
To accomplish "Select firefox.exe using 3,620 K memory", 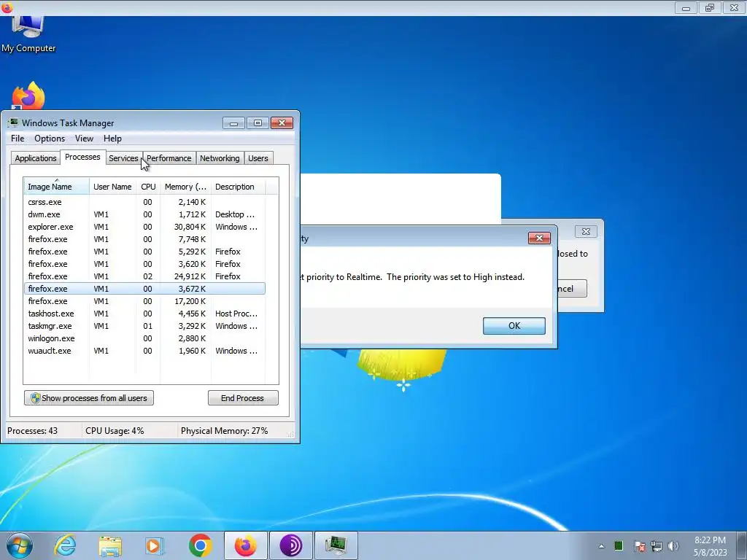I will pyautogui.click(x=144, y=264).
